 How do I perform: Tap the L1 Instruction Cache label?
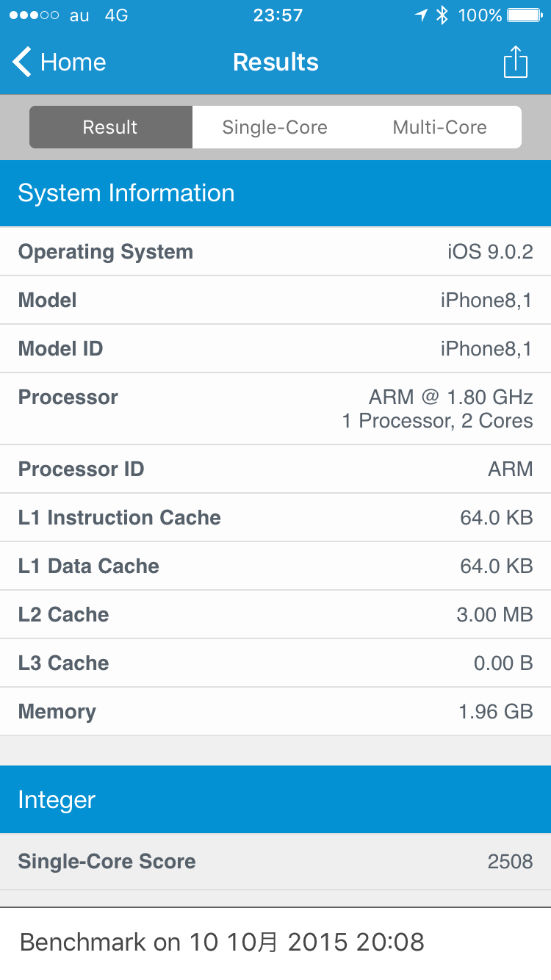point(120,518)
